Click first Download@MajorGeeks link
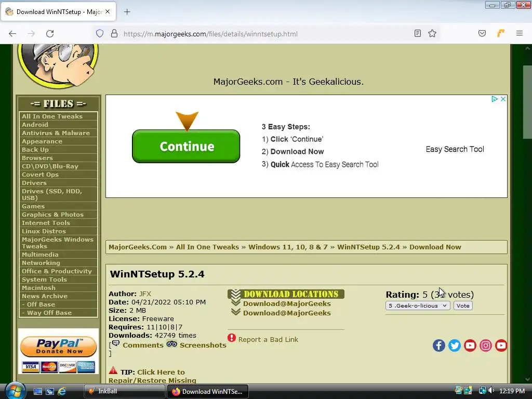This screenshot has width=532, height=399. [x=287, y=303]
